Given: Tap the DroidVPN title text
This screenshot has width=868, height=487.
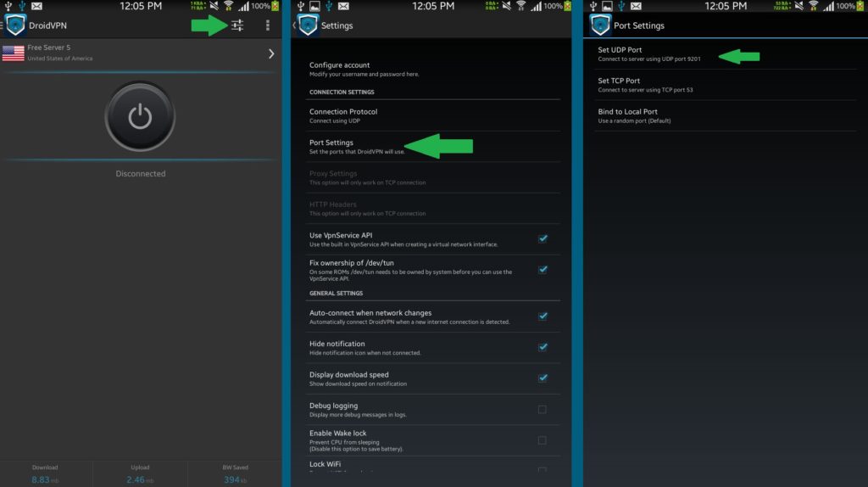Looking at the screenshot, I should pos(47,25).
